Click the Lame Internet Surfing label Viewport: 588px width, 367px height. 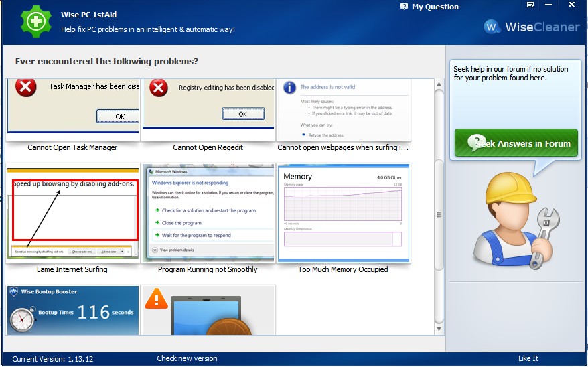pyautogui.click(x=72, y=269)
